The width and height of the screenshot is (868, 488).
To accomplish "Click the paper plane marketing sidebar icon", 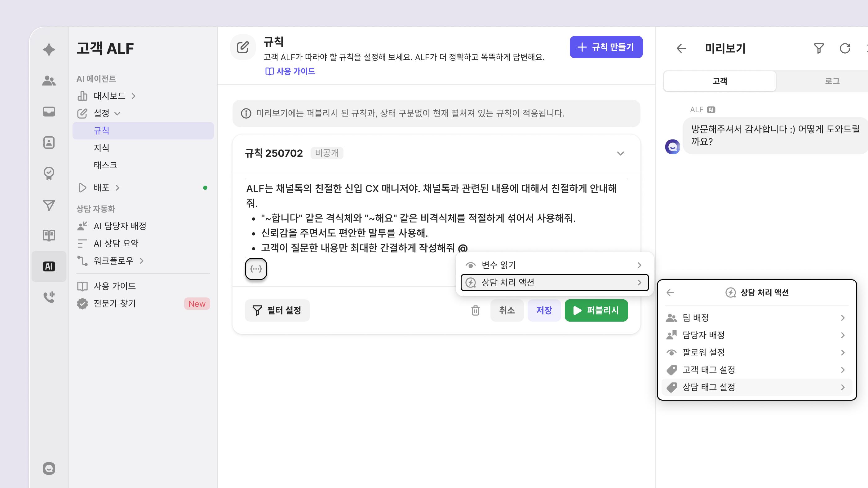I will point(49,205).
